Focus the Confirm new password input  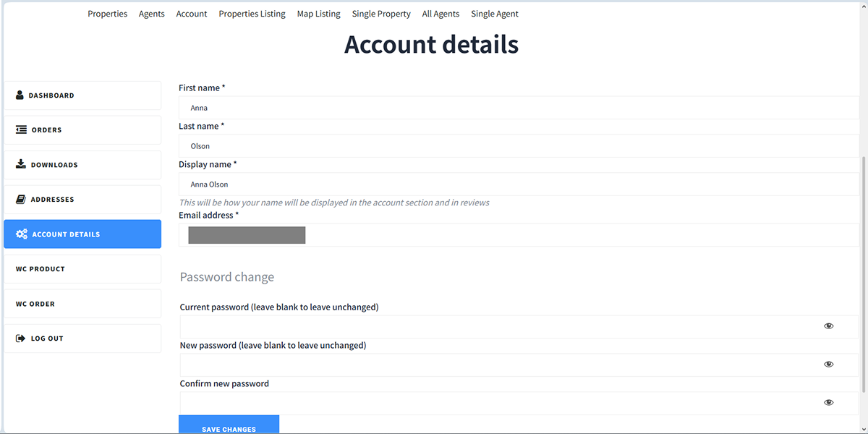(x=519, y=403)
